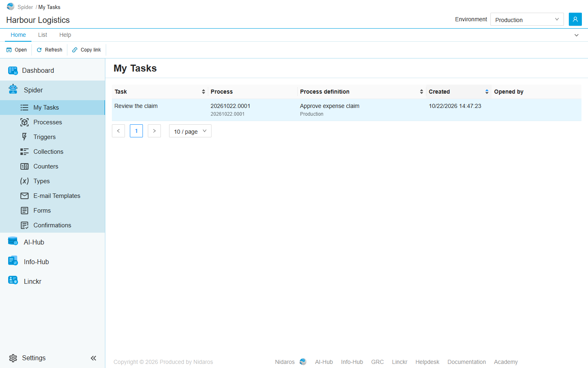Open Documentation link in footer

(x=467, y=362)
